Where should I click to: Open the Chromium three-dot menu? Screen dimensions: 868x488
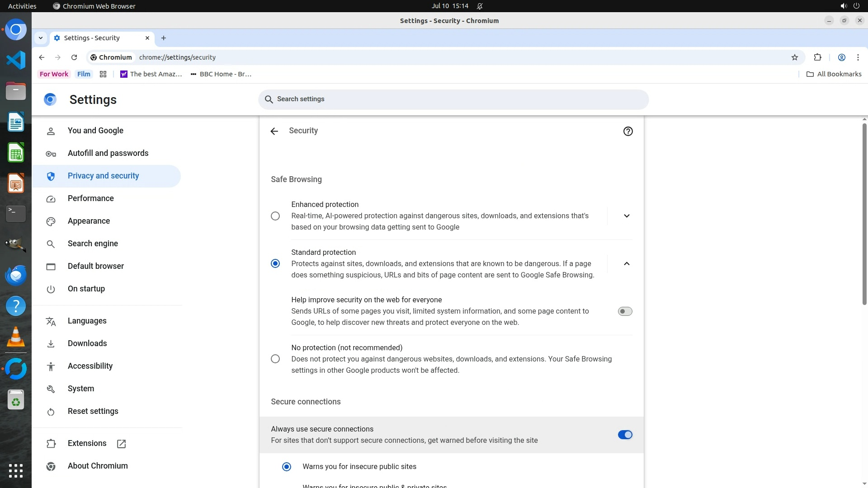[858, 57]
